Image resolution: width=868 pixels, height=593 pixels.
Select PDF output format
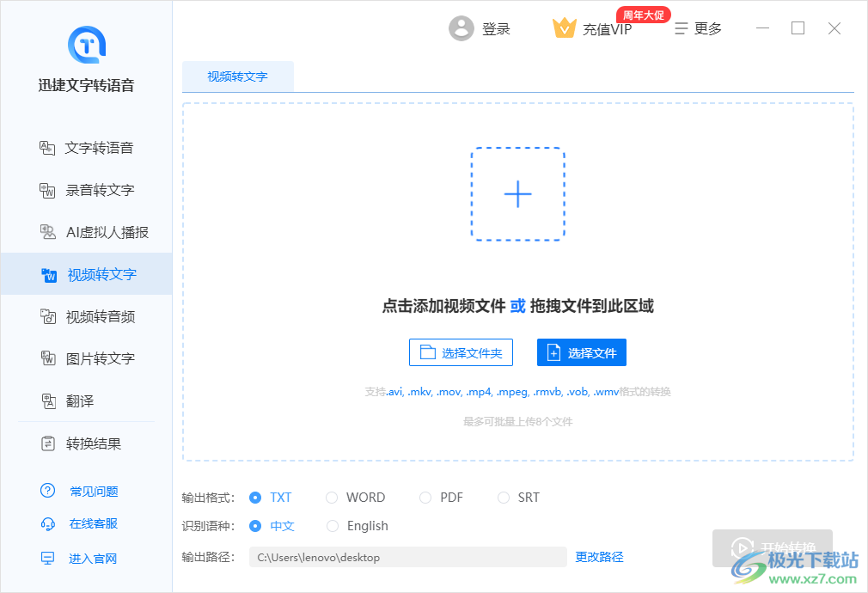(x=441, y=497)
